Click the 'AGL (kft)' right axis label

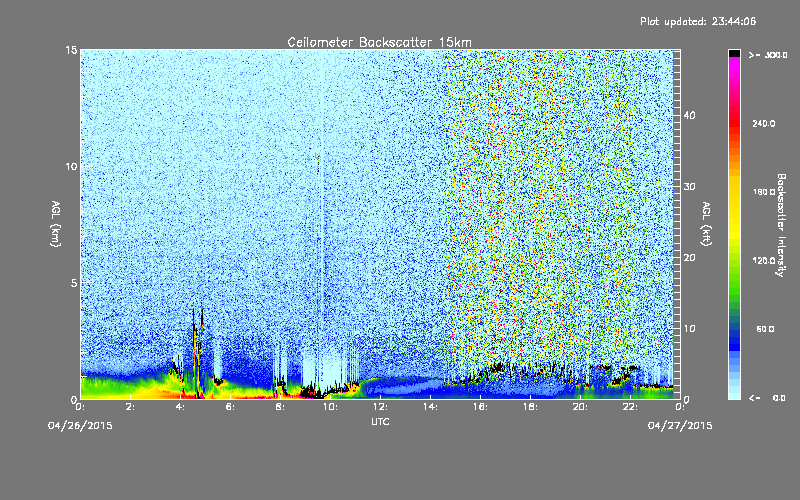tap(706, 224)
